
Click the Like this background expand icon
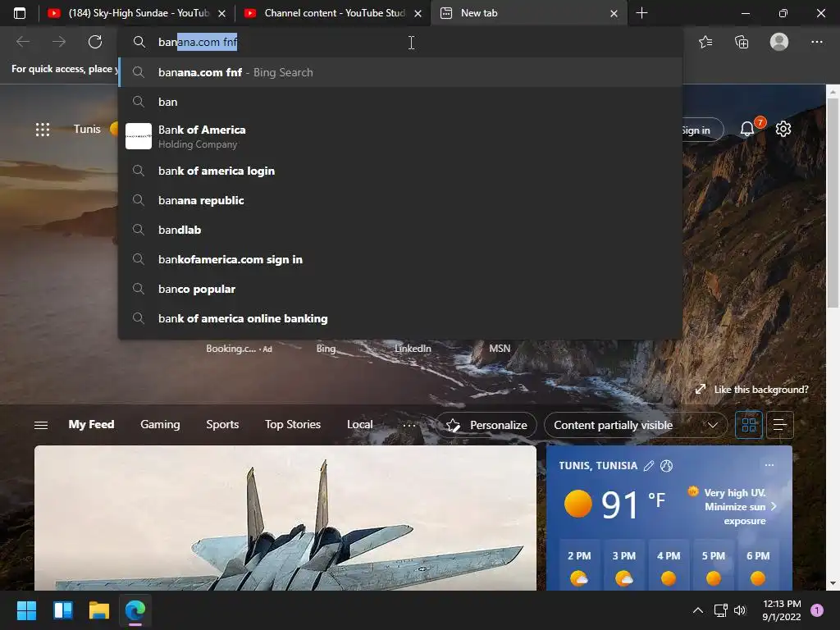pos(701,390)
